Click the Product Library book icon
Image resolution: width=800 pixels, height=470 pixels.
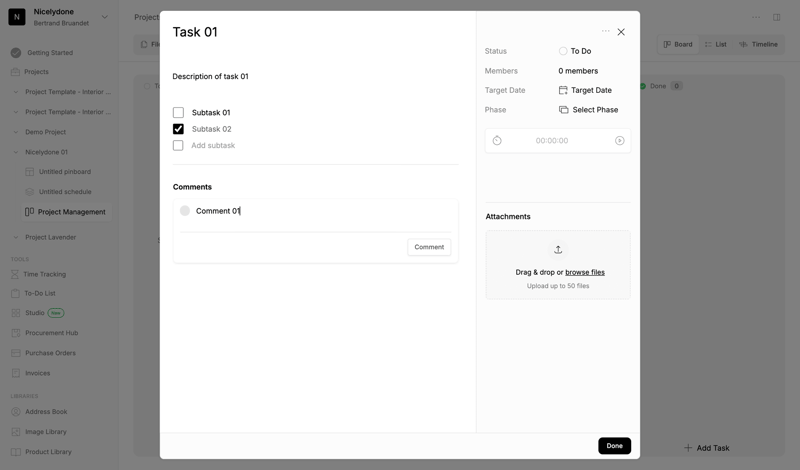(16, 452)
